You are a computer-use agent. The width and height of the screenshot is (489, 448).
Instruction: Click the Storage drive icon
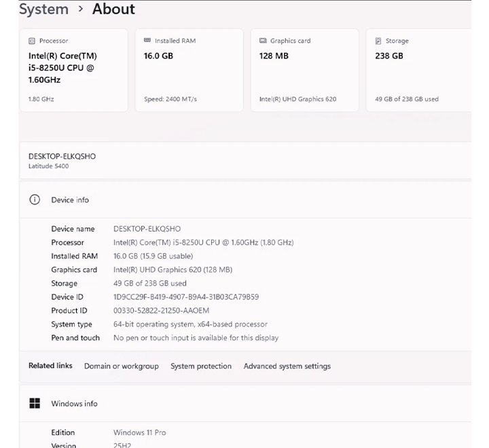tap(378, 41)
